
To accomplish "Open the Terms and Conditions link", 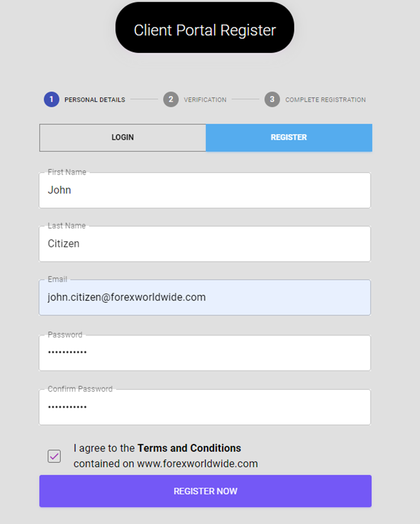I will coord(189,448).
